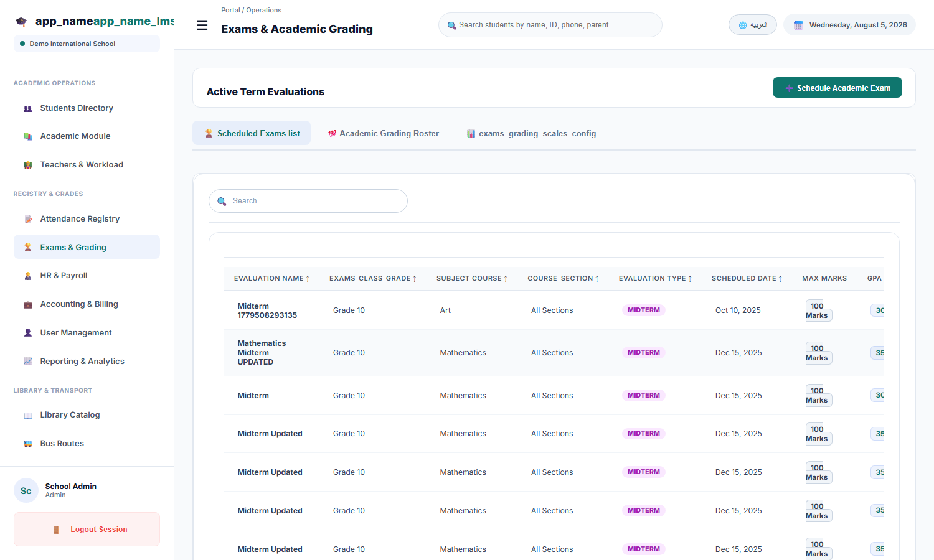934x560 pixels.
Task: Open HR & Payroll section
Action: [87, 276]
